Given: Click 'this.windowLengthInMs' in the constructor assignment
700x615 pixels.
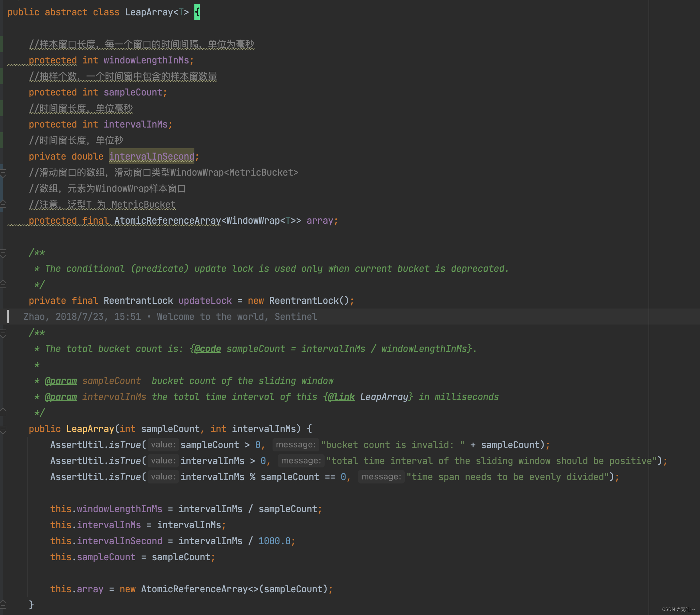Looking at the screenshot, I should [x=106, y=509].
